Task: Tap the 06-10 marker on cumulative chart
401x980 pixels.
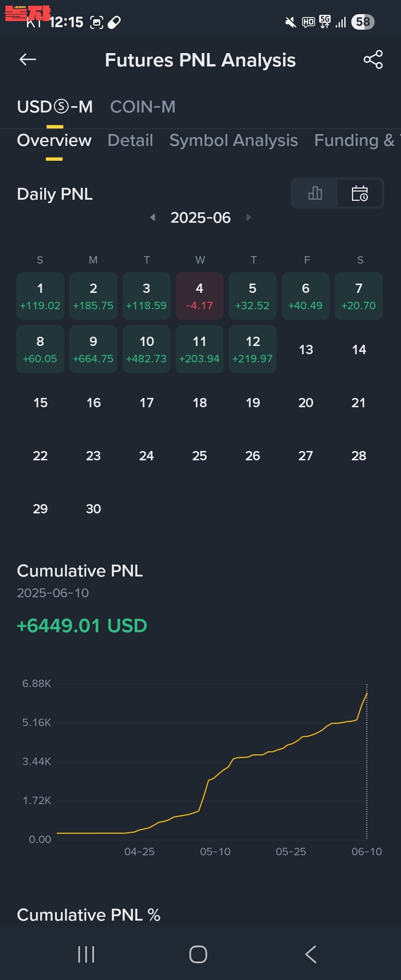Action: pyautogui.click(x=366, y=851)
